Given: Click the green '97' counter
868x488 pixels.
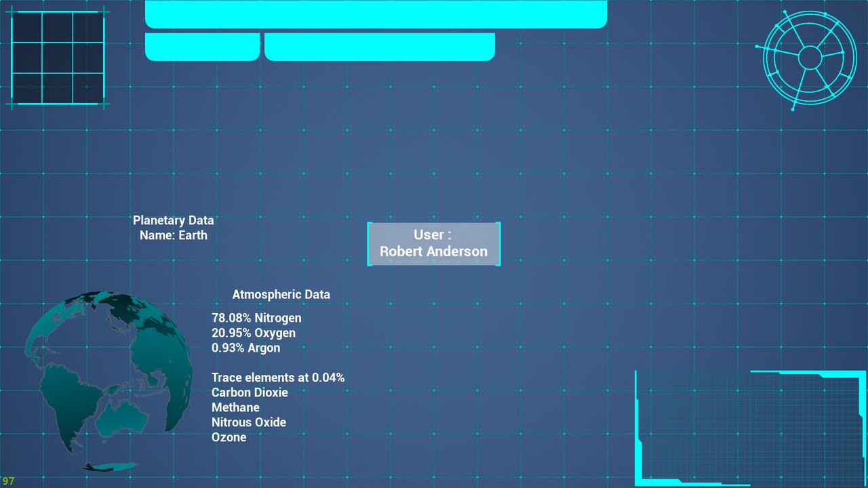Looking at the screenshot, I should [x=8, y=481].
